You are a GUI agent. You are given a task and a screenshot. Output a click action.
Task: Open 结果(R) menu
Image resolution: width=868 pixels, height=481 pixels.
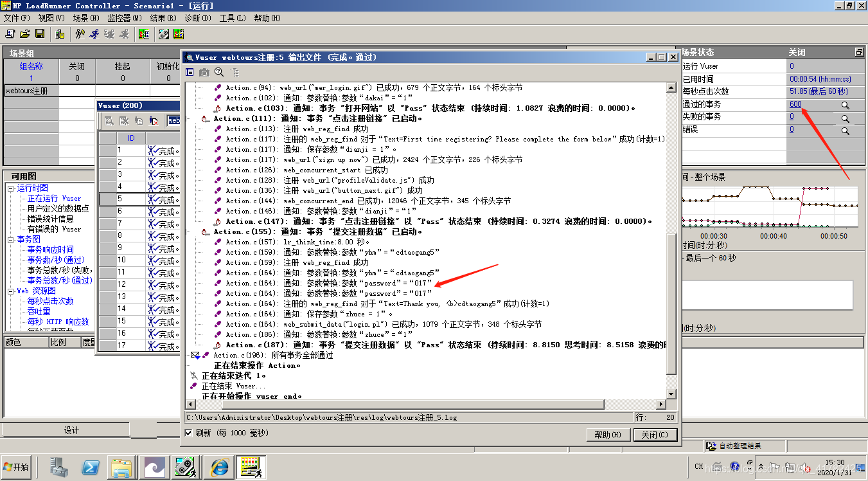pyautogui.click(x=163, y=18)
